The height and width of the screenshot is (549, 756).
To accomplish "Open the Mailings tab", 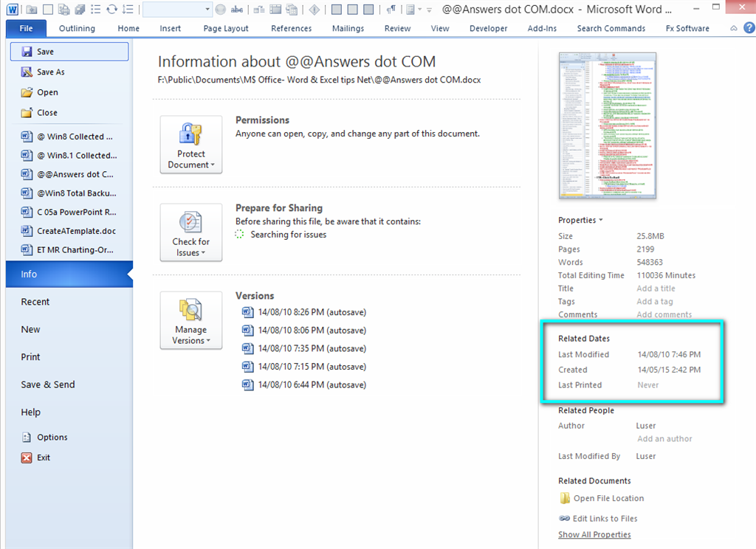I will (348, 29).
